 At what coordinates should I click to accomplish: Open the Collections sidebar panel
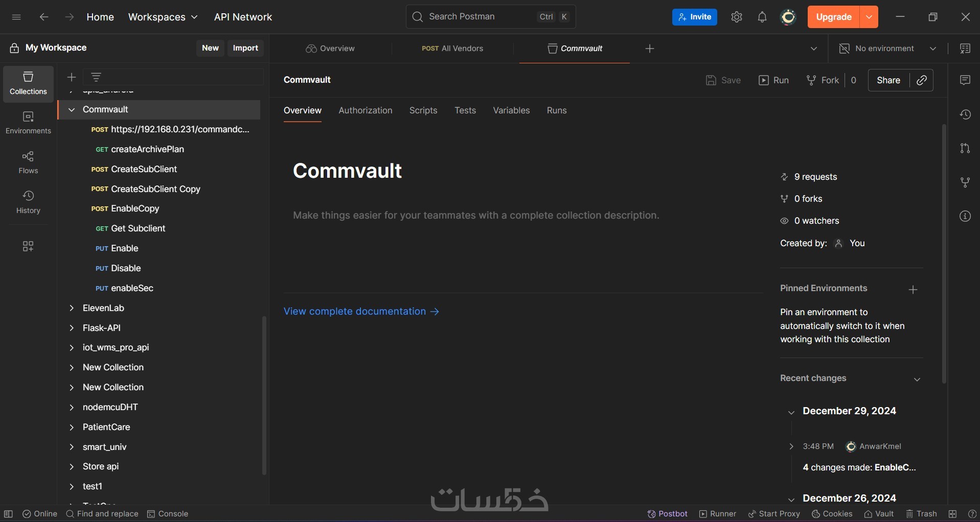(28, 84)
